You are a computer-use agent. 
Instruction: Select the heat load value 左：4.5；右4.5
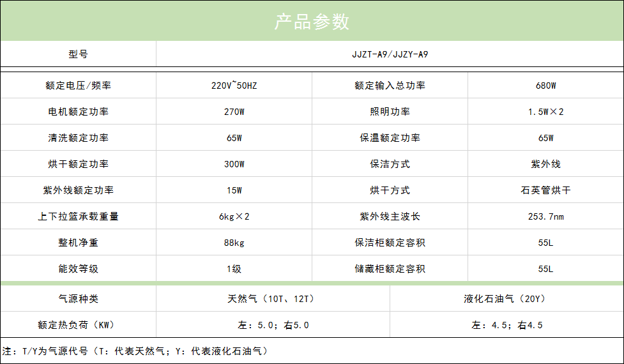pyautogui.click(x=507, y=325)
